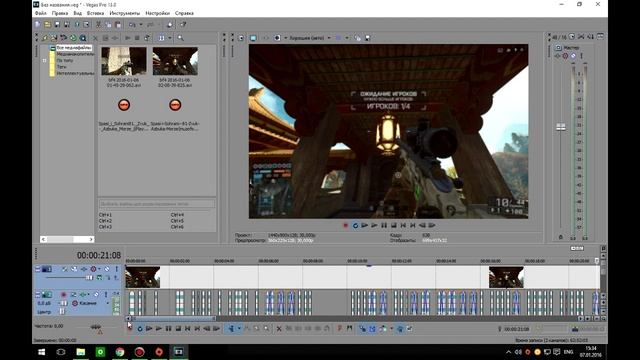Click Play From Start in timeline transport bar
This screenshot has width=640, height=360.
tap(149, 329)
